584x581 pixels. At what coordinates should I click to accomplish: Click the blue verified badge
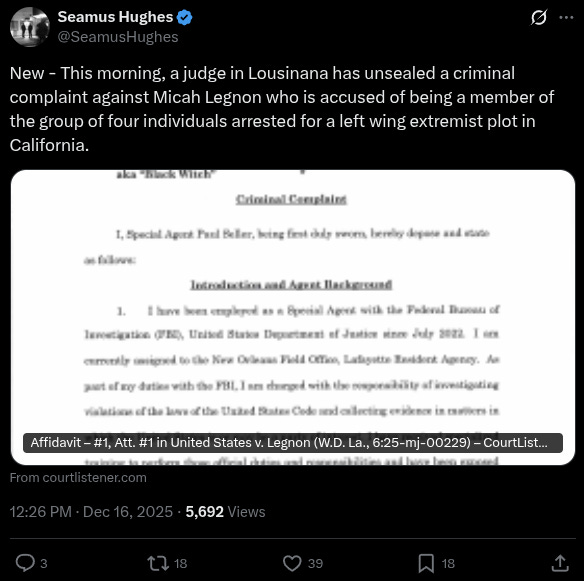184,18
